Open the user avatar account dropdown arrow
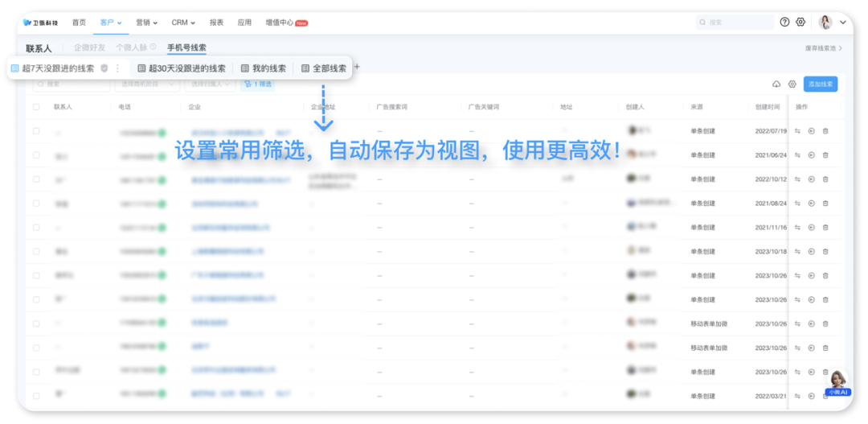This screenshot has height=424, width=868. (843, 23)
